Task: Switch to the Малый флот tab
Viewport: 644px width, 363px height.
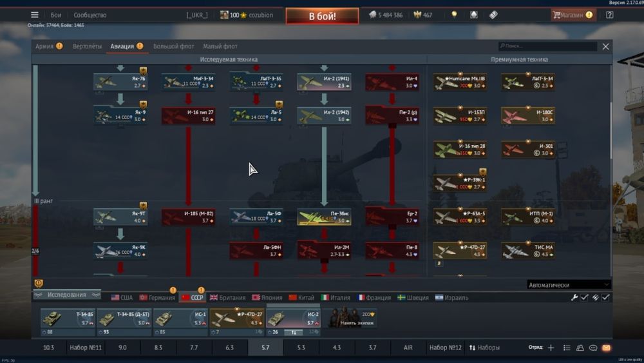Action: [220, 46]
